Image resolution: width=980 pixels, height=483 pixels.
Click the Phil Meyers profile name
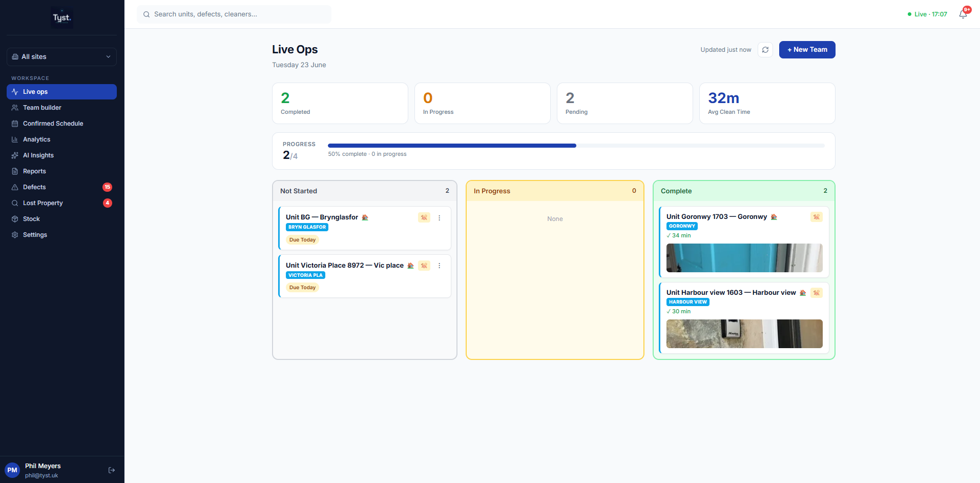pos(43,466)
